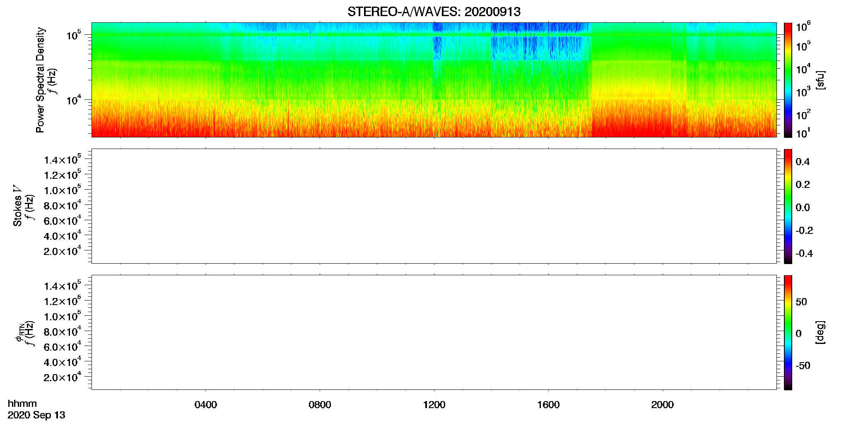Click the hhmm label at bottom left
This screenshot has width=868, height=447.
[22, 404]
